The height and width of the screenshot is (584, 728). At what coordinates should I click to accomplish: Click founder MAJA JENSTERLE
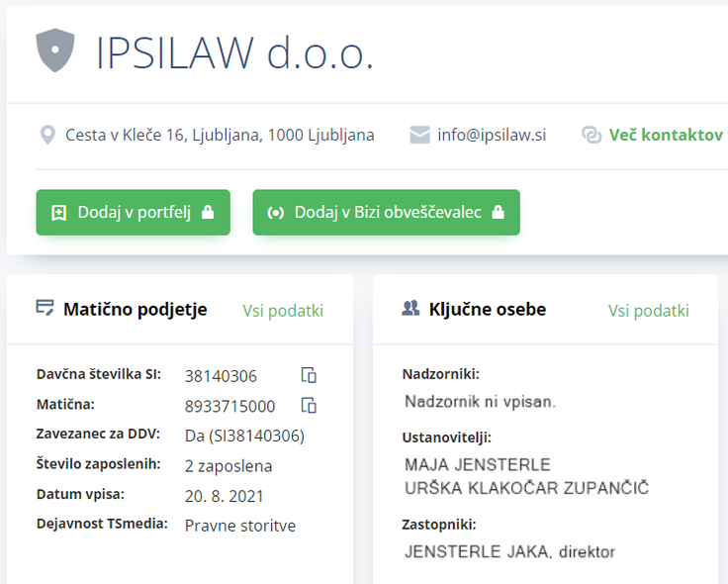pyautogui.click(x=478, y=464)
